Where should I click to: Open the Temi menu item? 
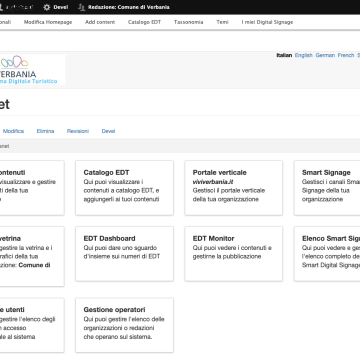click(x=222, y=22)
